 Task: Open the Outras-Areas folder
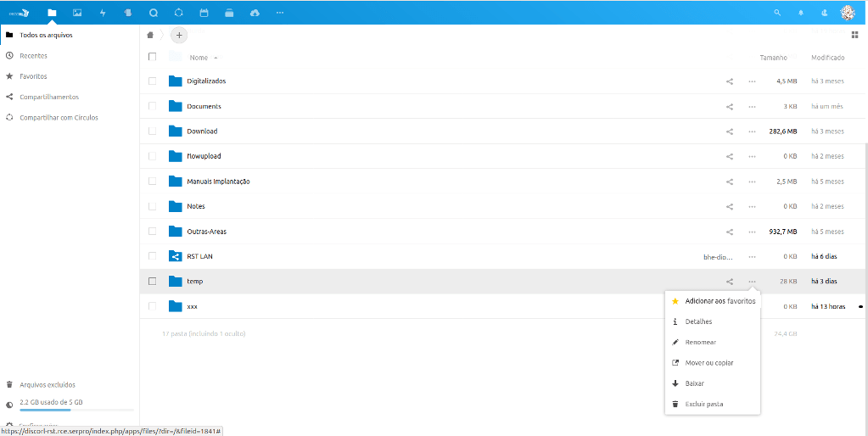pyautogui.click(x=206, y=232)
